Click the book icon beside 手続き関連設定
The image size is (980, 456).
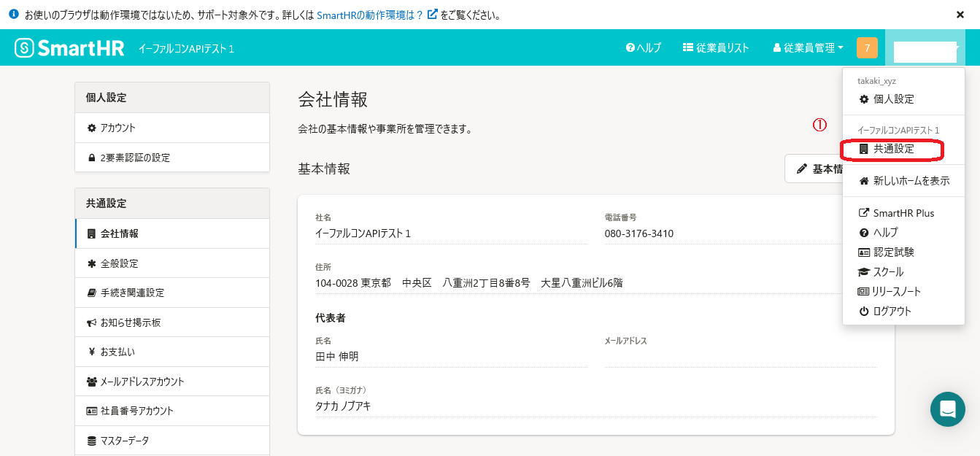click(x=91, y=293)
